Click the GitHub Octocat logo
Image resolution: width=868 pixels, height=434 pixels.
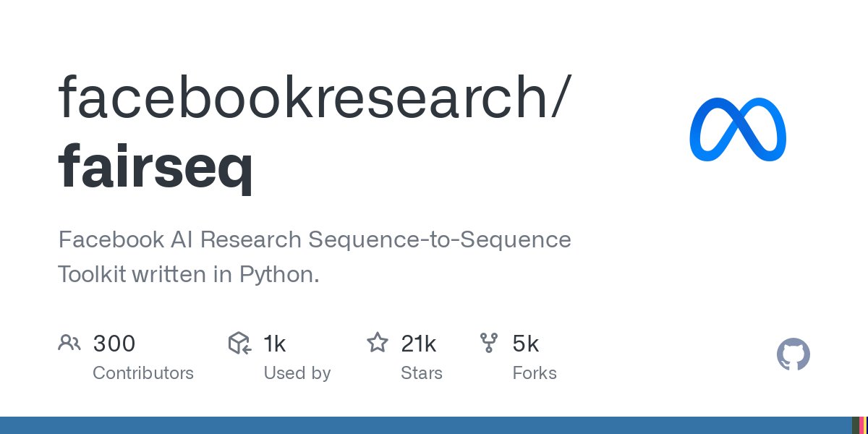(x=793, y=355)
